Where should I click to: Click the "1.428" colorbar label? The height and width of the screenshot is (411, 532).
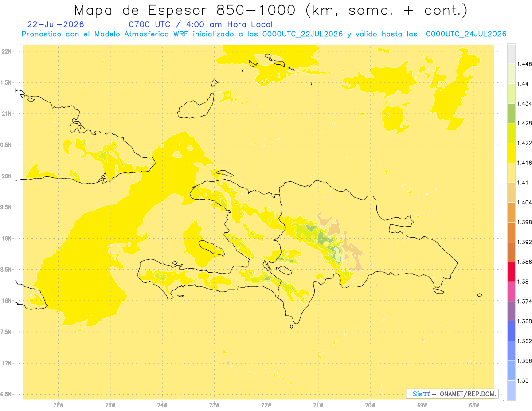(524, 123)
